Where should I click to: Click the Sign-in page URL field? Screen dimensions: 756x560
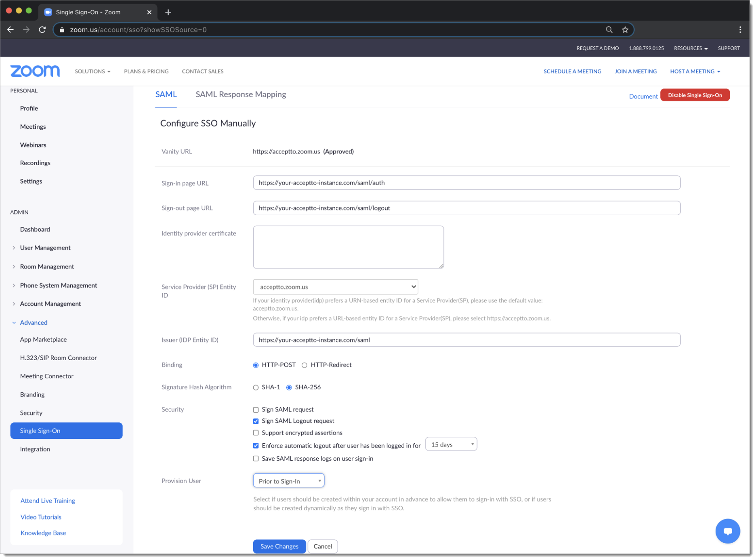click(x=466, y=183)
